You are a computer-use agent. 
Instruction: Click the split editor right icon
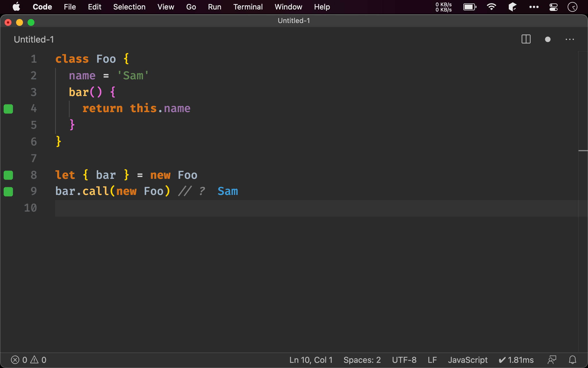(x=526, y=39)
